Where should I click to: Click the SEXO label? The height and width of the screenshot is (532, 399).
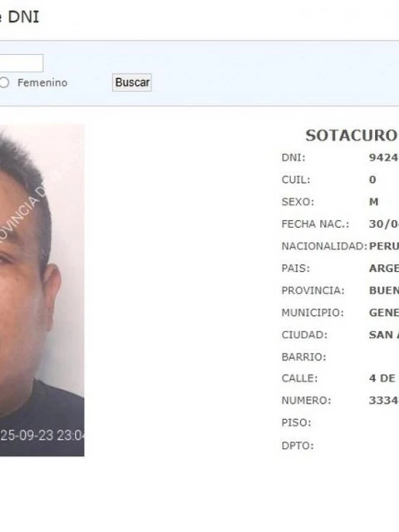click(x=298, y=202)
